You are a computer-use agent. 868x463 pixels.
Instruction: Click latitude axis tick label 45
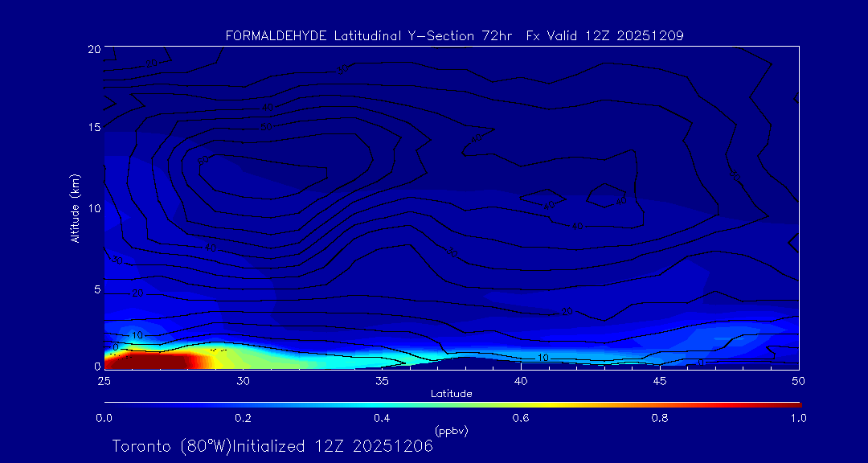tap(660, 380)
